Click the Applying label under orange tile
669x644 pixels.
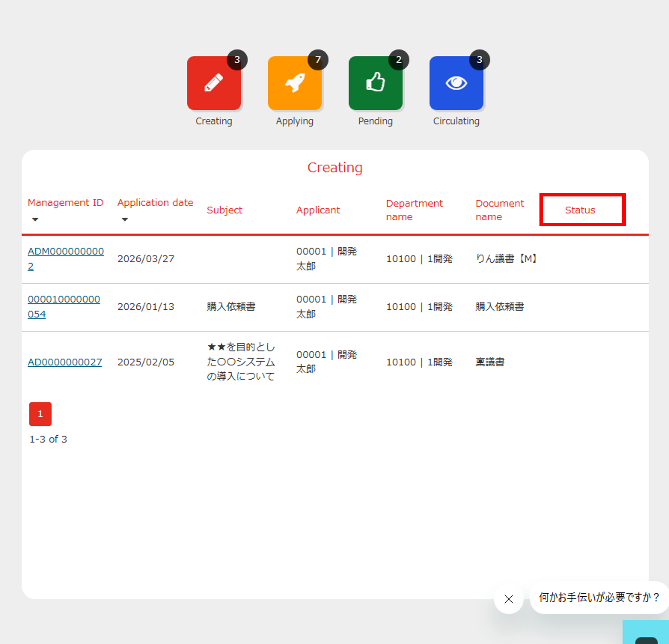click(x=294, y=121)
